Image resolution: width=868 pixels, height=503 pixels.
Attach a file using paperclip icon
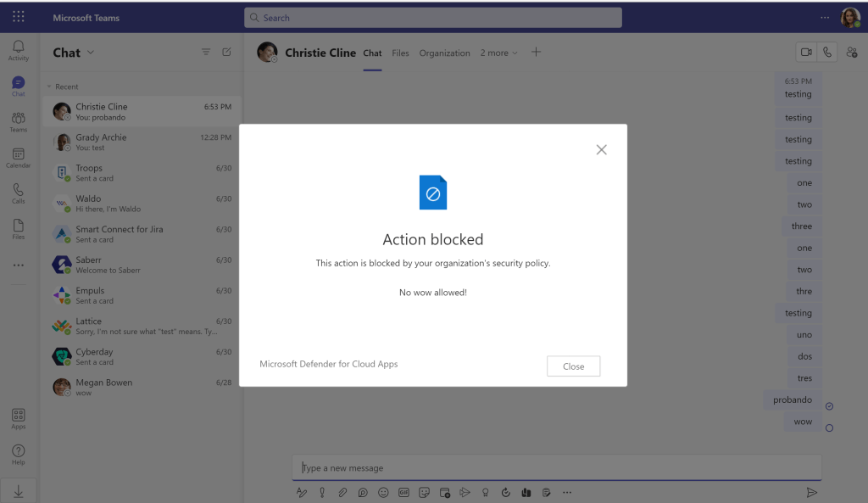[x=342, y=492]
